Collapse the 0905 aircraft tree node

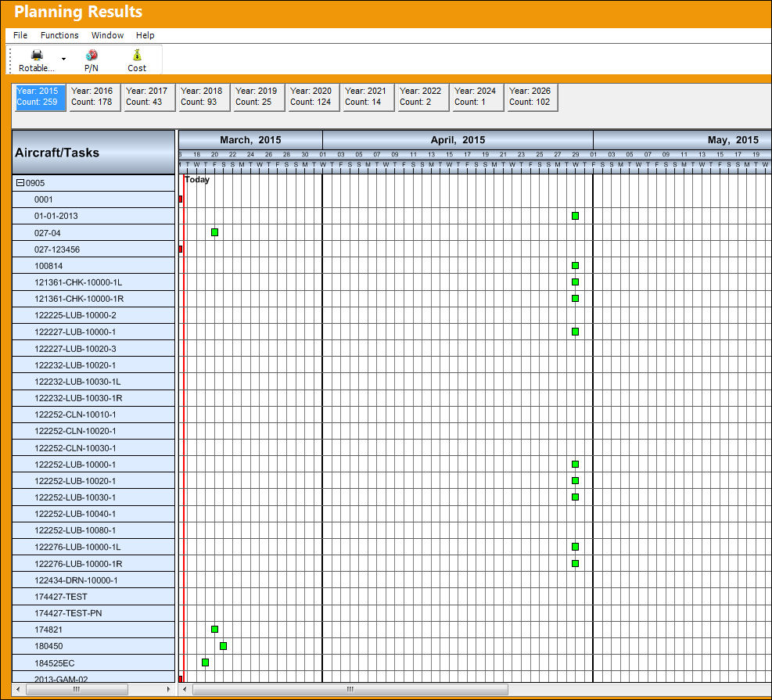(x=20, y=183)
